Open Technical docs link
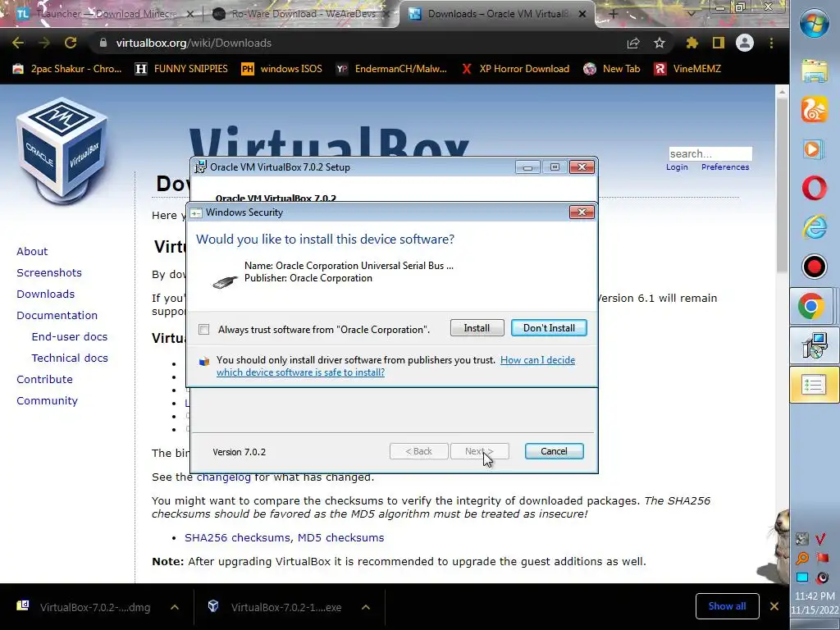 pos(70,358)
